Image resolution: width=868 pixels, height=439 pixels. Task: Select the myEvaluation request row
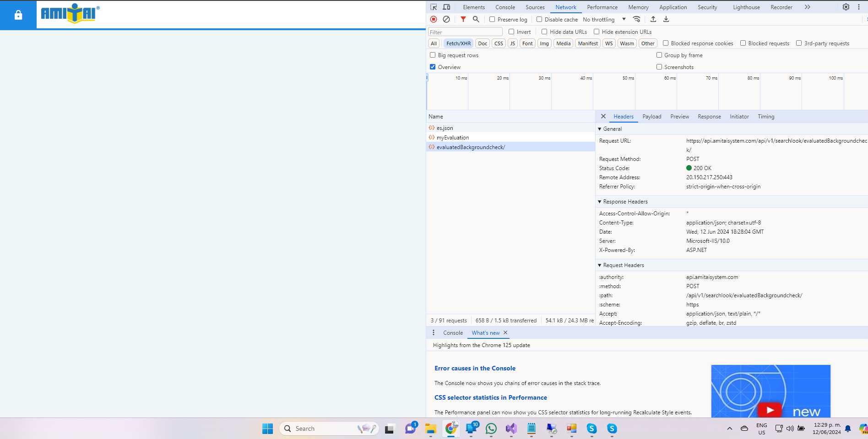pyautogui.click(x=453, y=138)
